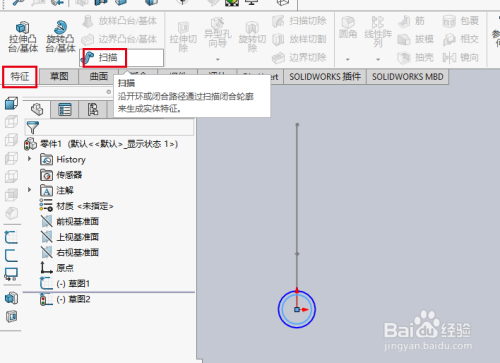Click shaded cube icon atop left sidebar
Viewport: 500px width, 363px height.
[x=11, y=103]
